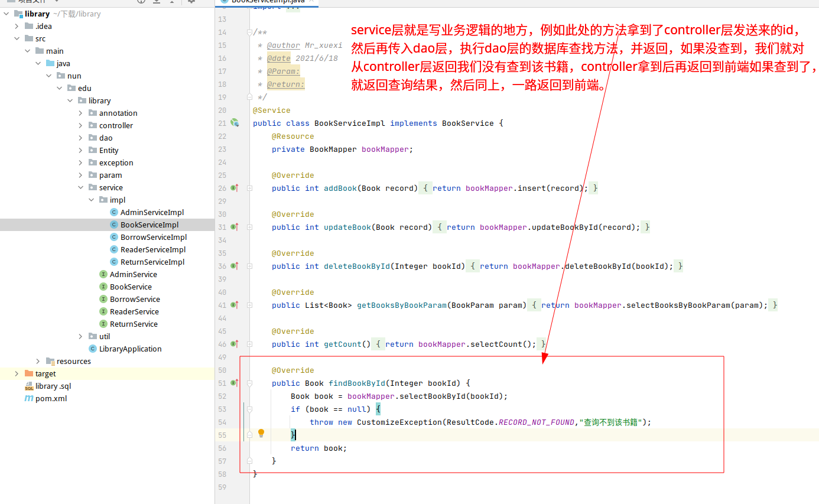Expand the annotation package

[80, 113]
